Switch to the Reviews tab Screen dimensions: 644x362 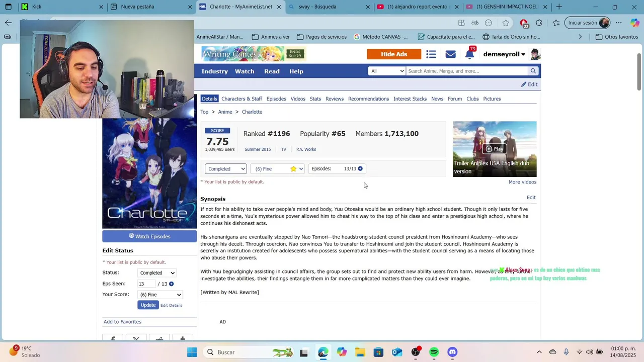(335, 99)
